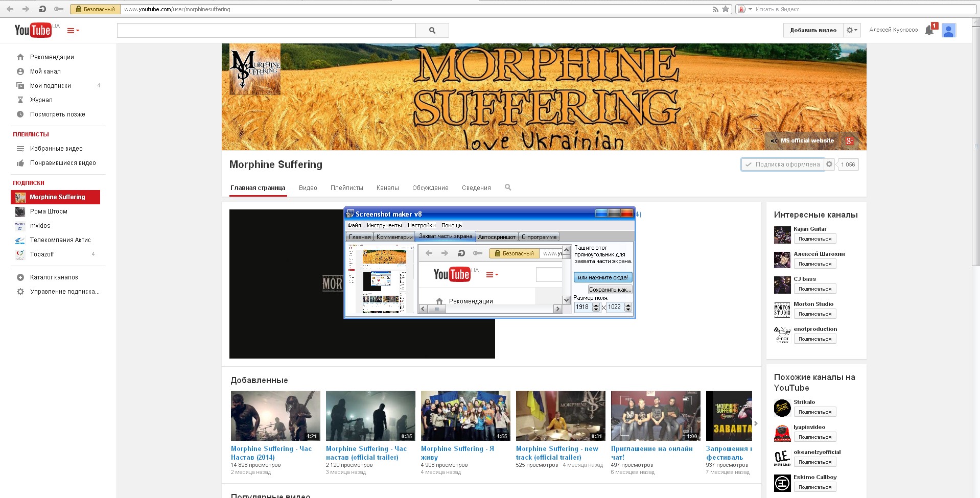Click the browser forward arrow
Image resolution: width=980 pixels, height=498 pixels.
(x=26, y=9)
